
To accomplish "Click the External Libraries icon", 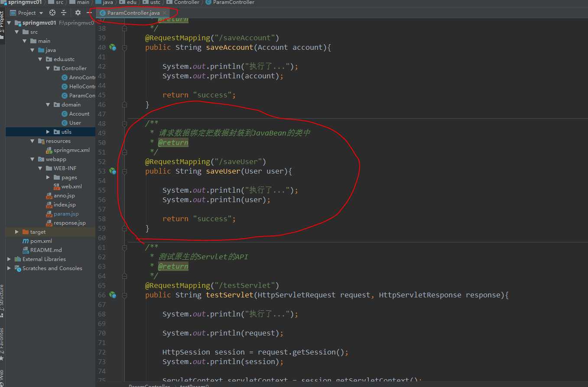I will tap(18, 259).
